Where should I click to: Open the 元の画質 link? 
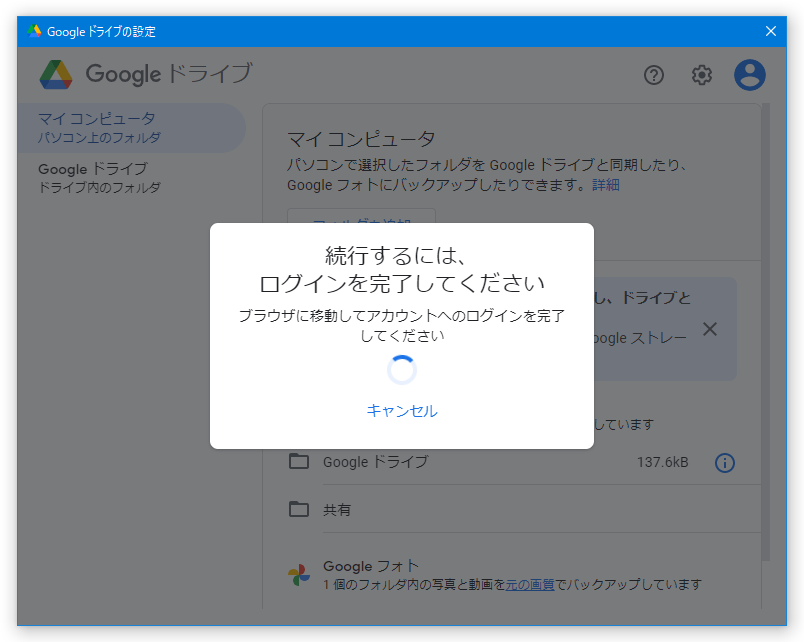pyautogui.click(x=530, y=585)
